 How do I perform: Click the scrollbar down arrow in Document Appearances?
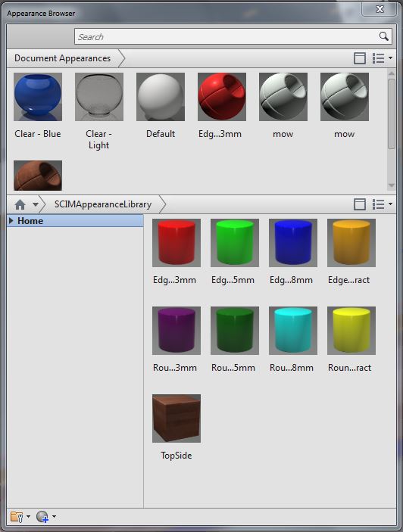pyautogui.click(x=392, y=185)
